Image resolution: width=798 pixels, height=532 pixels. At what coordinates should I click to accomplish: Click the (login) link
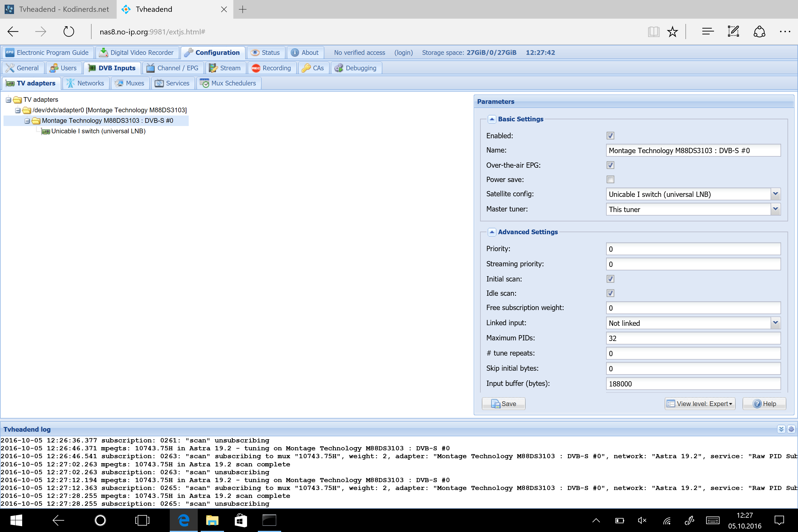click(403, 52)
